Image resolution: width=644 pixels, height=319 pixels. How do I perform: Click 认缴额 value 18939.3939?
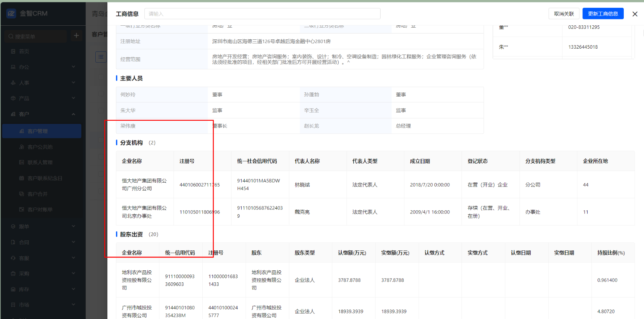[351, 311]
